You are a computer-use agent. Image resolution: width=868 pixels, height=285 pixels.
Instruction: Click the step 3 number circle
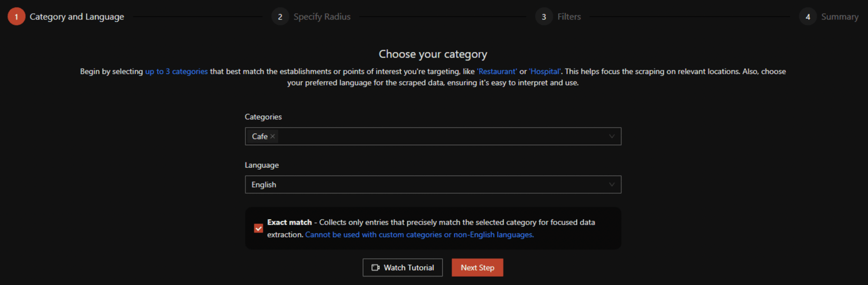pyautogui.click(x=544, y=17)
